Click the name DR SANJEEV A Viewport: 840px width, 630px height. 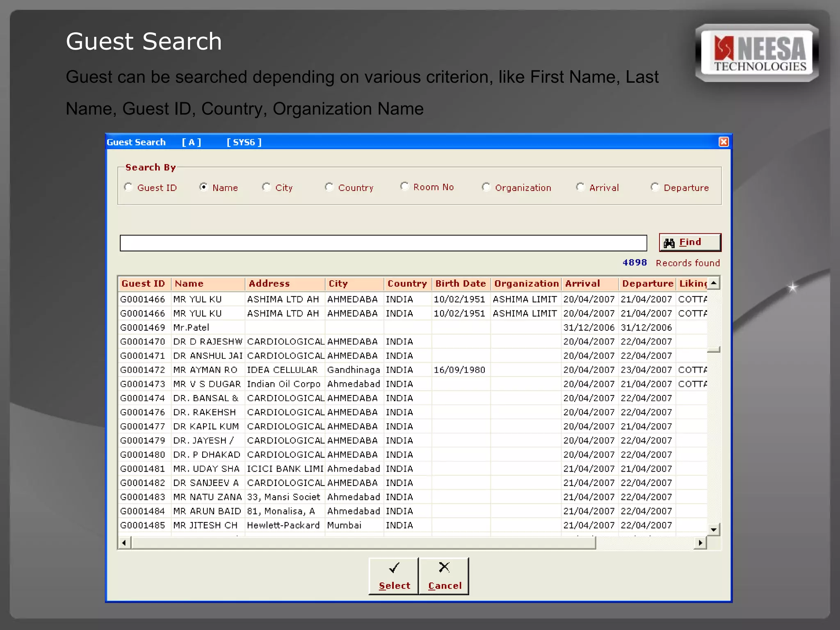coord(206,483)
